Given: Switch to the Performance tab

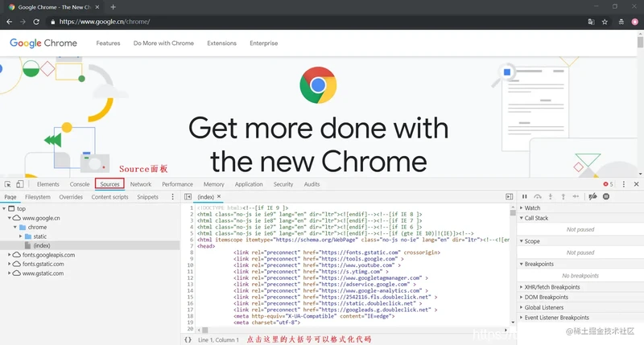Looking at the screenshot, I should pyautogui.click(x=177, y=184).
